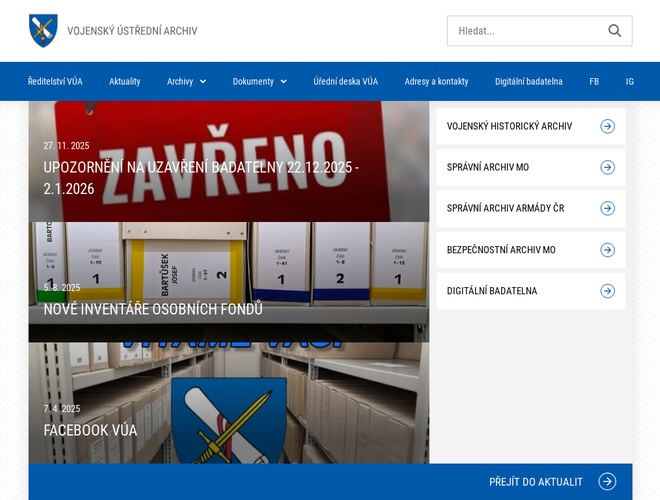This screenshot has height=500, width=660.
Task: Expand the Archivy dropdown menu
Action: (186, 81)
